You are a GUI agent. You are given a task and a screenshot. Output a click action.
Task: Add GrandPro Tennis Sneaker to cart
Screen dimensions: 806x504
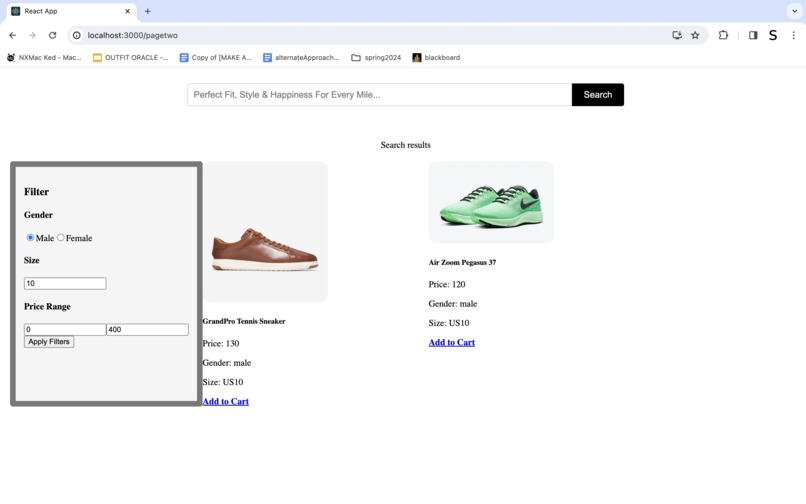coord(226,401)
